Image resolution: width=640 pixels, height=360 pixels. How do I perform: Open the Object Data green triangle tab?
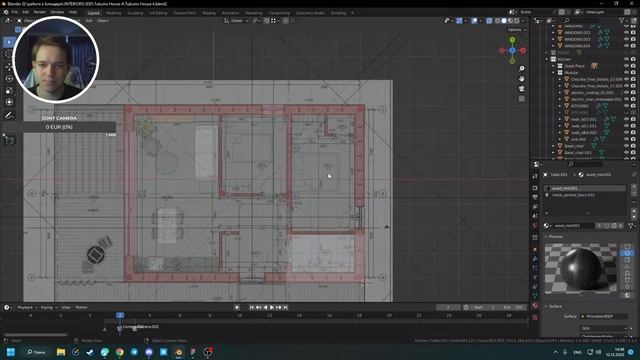click(535, 296)
